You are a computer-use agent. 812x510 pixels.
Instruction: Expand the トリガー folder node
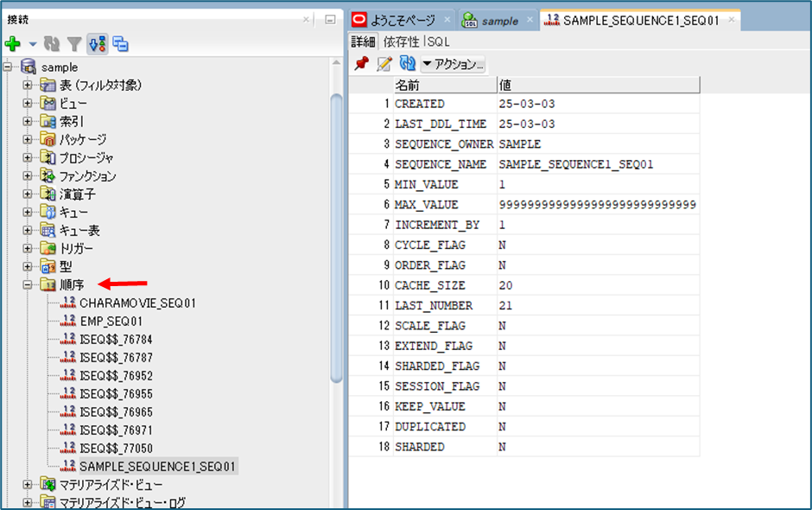(28, 249)
